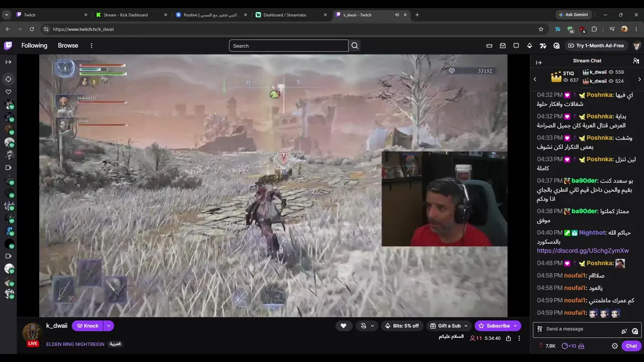644x362 pixels.
Task: Click the Knock button for k_dwaii
Action: [x=88, y=326]
